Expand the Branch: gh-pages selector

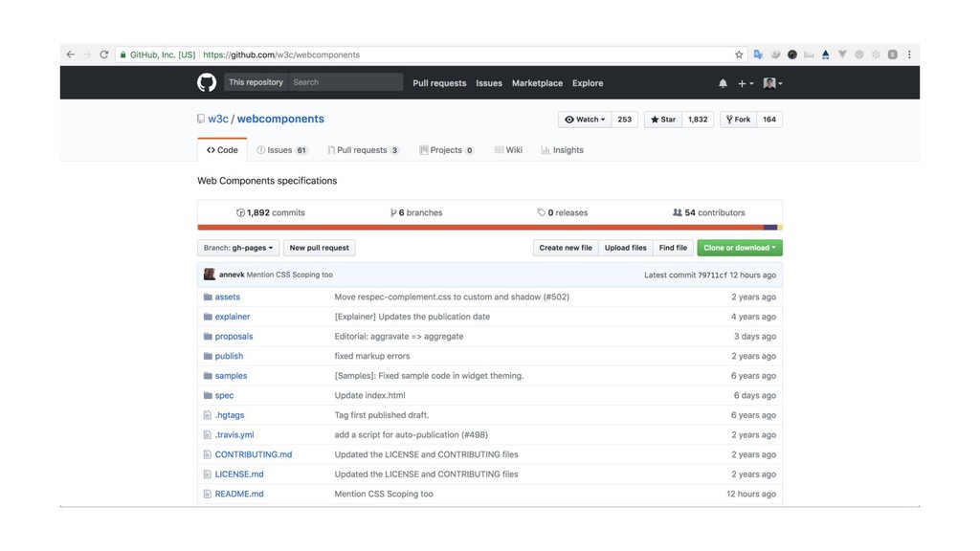238,248
